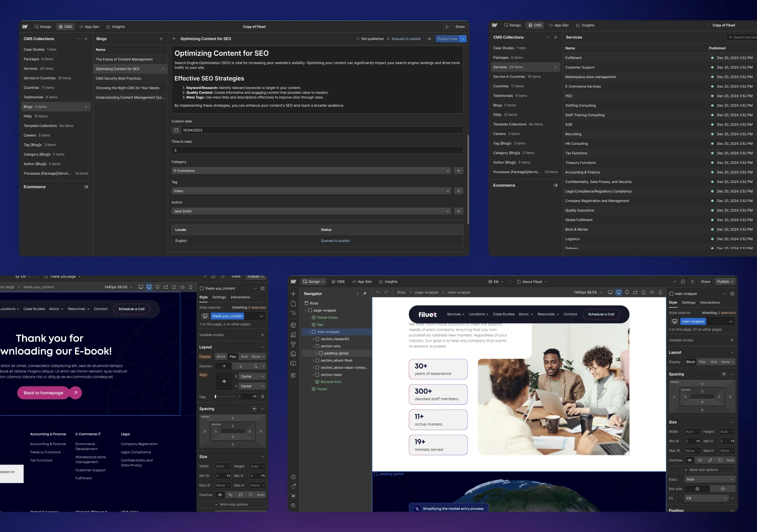Screen dimensions: 757x532
Task: Open the Add elements panel icon
Action: (x=293, y=294)
